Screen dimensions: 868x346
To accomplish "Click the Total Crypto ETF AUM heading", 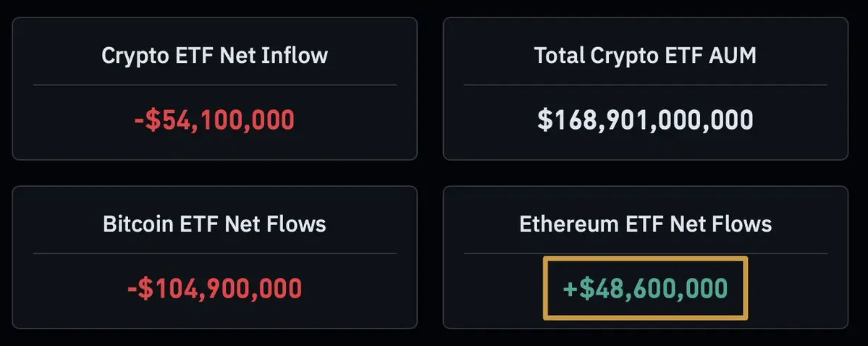I will 645,55.
